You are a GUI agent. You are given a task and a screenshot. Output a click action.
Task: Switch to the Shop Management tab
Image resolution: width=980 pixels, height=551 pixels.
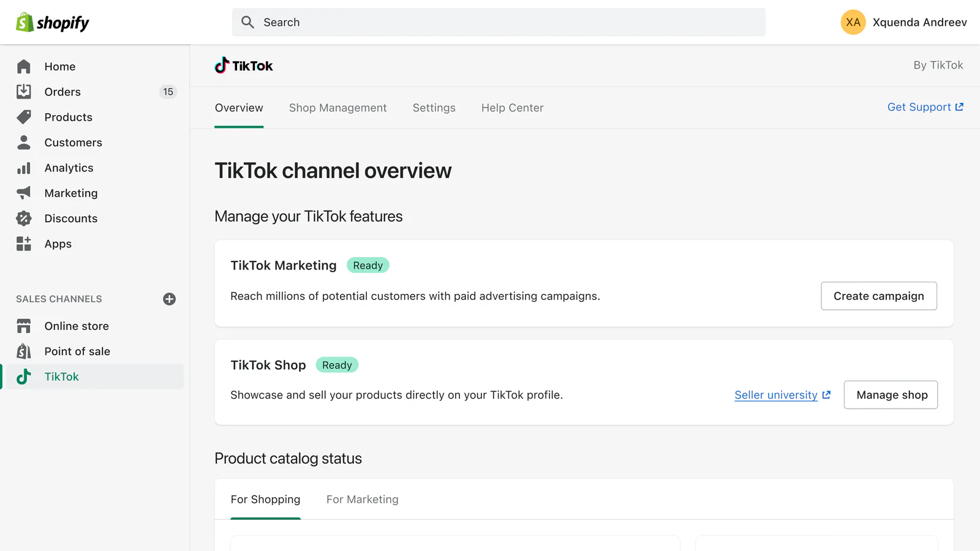click(x=337, y=107)
